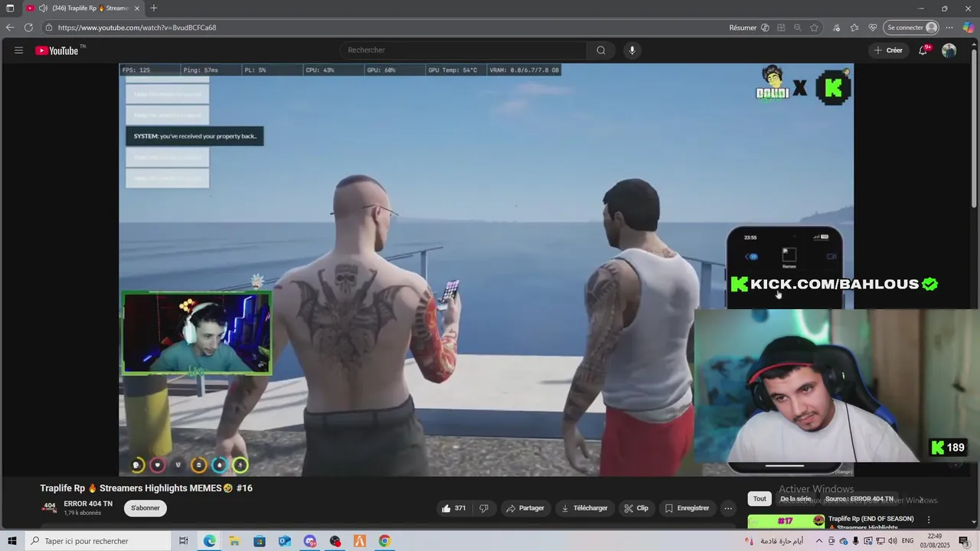The width and height of the screenshot is (980, 551).
Task: Open the Windows Start menu
Action: coord(12,541)
